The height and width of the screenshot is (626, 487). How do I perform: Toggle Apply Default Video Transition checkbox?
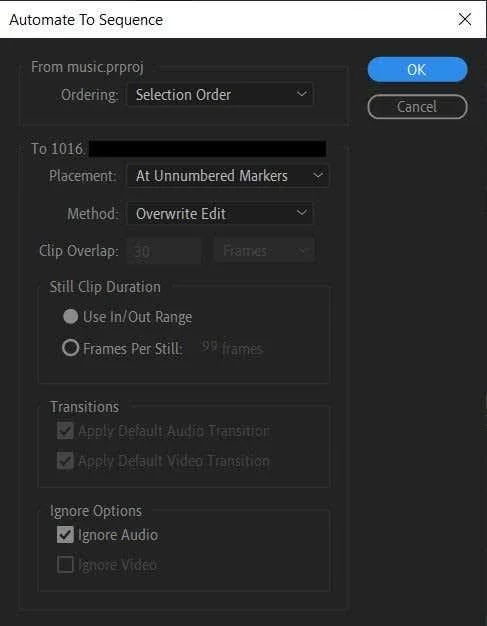coord(65,461)
